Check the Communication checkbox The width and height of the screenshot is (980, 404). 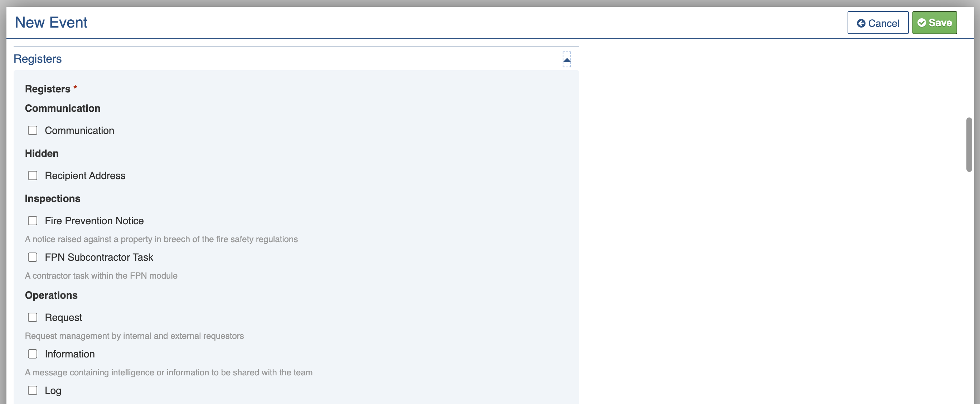33,131
